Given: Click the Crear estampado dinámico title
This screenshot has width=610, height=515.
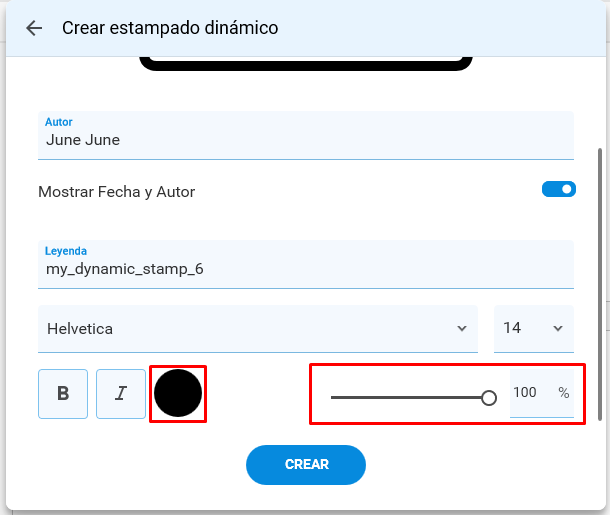Looking at the screenshot, I should tap(170, 28).
